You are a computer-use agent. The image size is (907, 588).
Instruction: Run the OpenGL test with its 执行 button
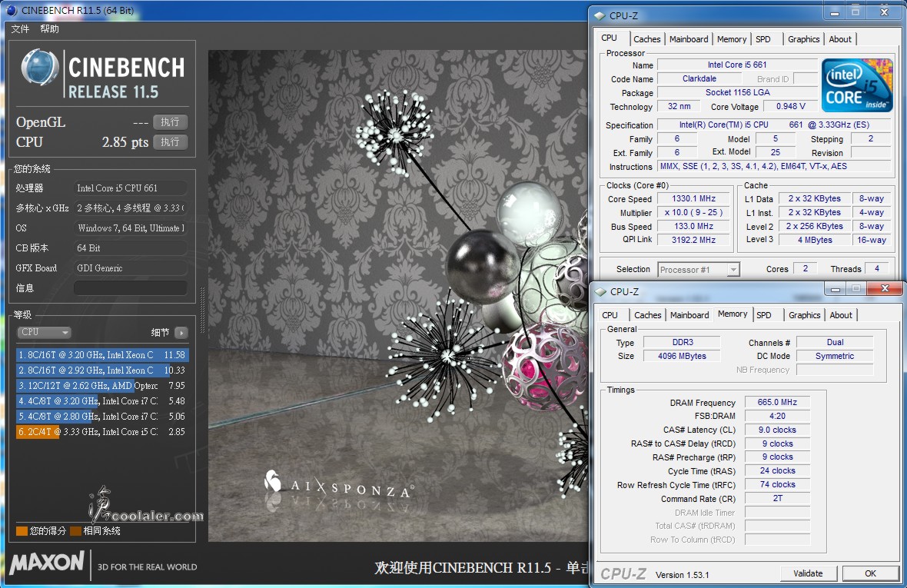click(170, 122)
